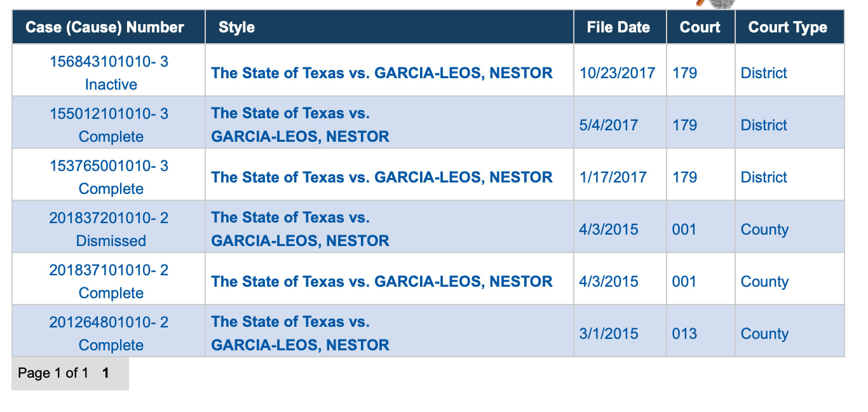The image size is (868, 412).
Task: Click the style link for the inactive case
Action: point(382,73)
